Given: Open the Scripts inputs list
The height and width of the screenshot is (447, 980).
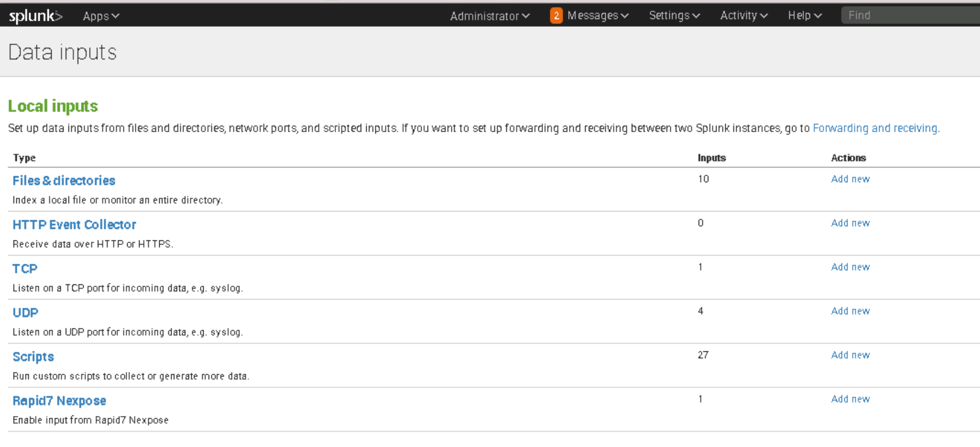Looking at the screenshot, I should [33, 357].
